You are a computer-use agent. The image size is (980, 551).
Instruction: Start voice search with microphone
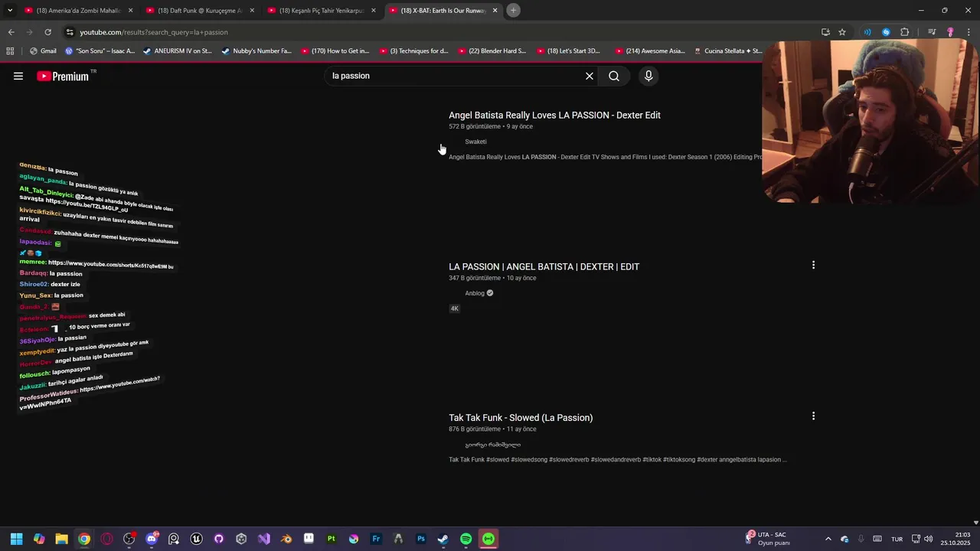(648, 76)
